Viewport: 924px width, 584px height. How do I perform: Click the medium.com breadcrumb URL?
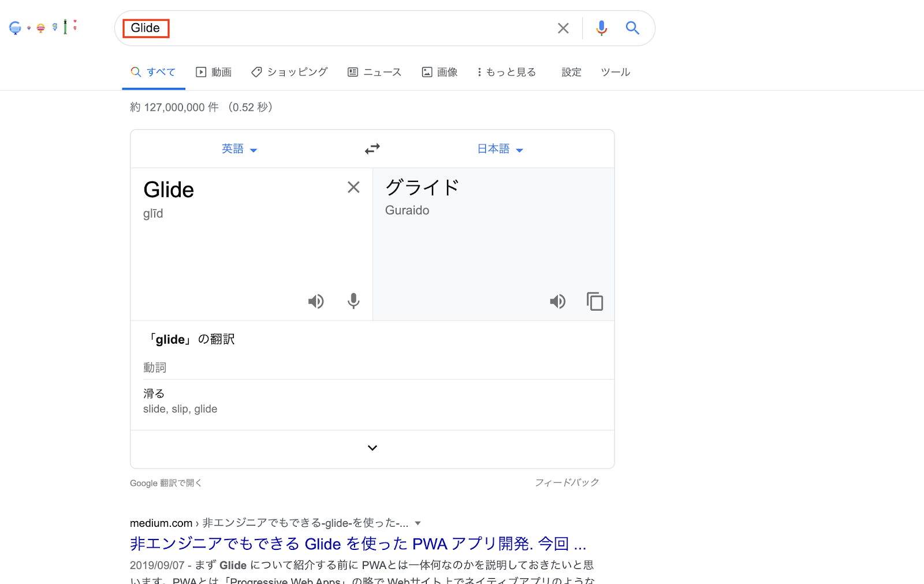[269, 523]
